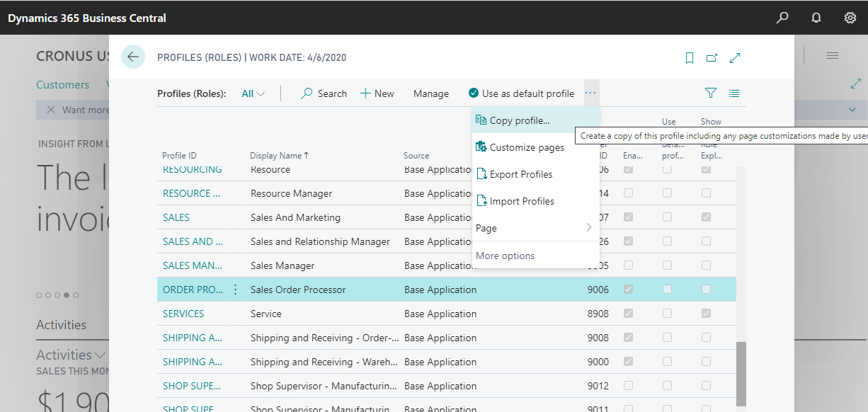Click the 'Resource Manager' display name cell

click(291, 193)
